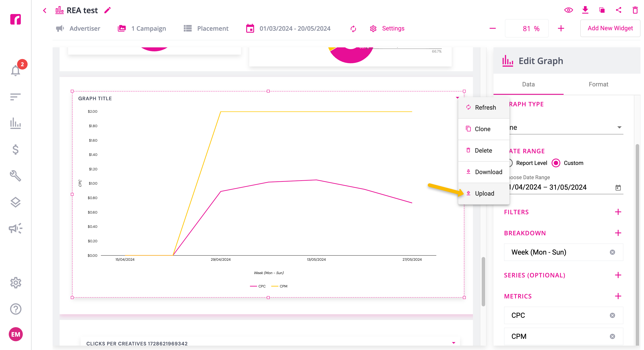Choose Delete from the widget menu
This screenshot has height=350, width=644.
click(483, 150)
